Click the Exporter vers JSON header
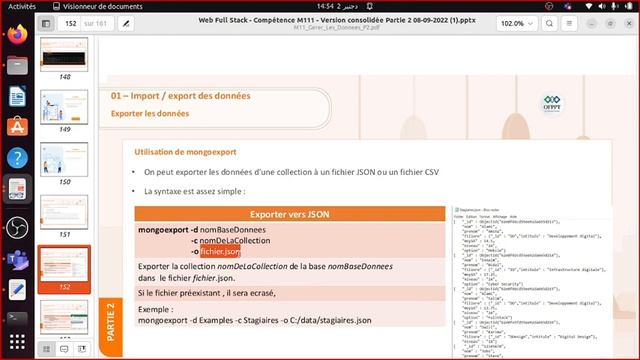640x360 pixels. coord(290,214)
